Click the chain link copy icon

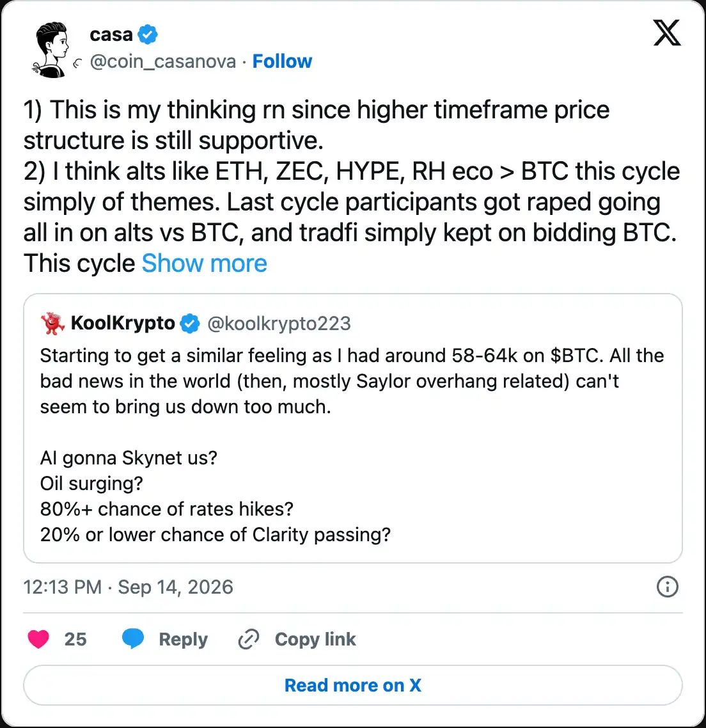(x=248, y=639)
